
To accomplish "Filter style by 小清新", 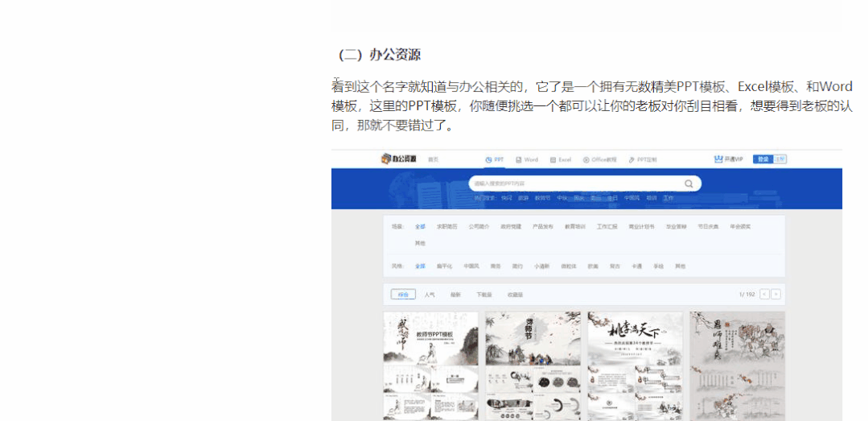I will (x=541, y=266).
